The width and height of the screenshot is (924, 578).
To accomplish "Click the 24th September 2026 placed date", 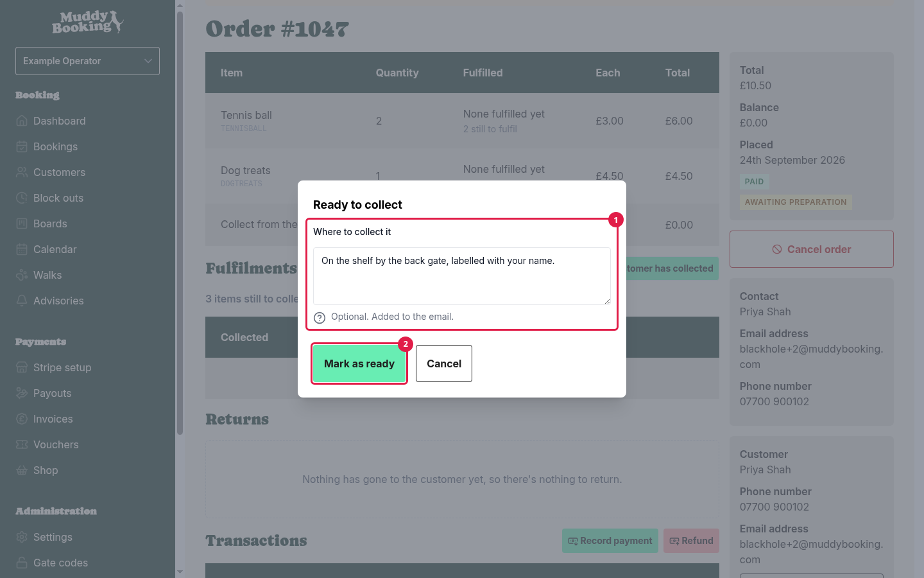I will click(x=792, y=160).
